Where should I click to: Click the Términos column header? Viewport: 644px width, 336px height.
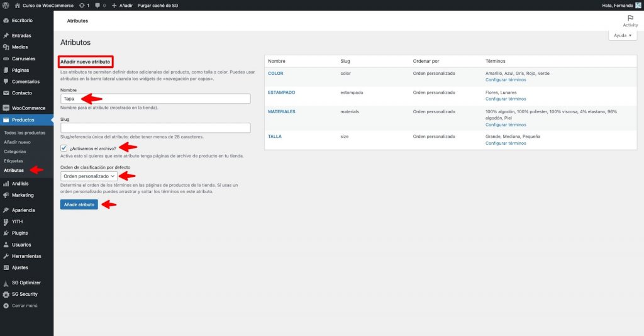(x=496, y=61)
